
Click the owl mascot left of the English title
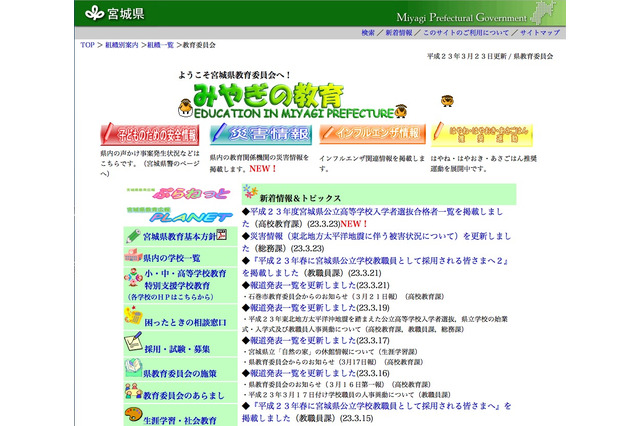[185, 107]
